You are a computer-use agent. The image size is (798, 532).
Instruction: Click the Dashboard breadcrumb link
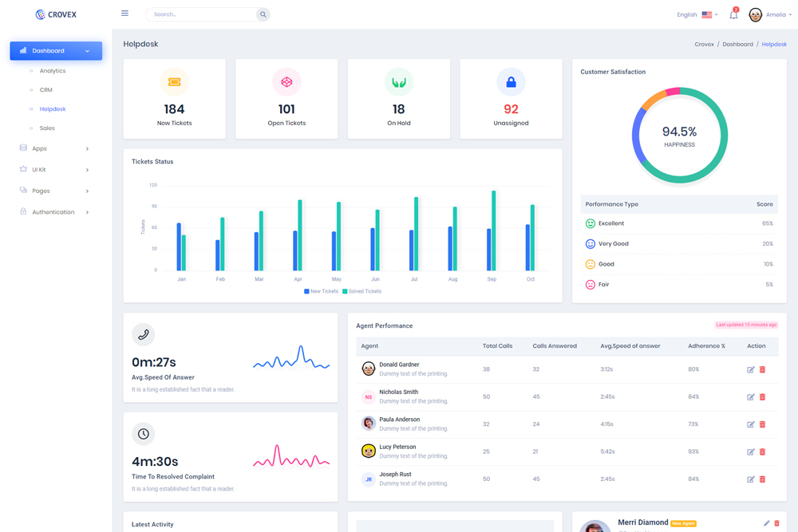pyautogui.click(x=737, y=45)
